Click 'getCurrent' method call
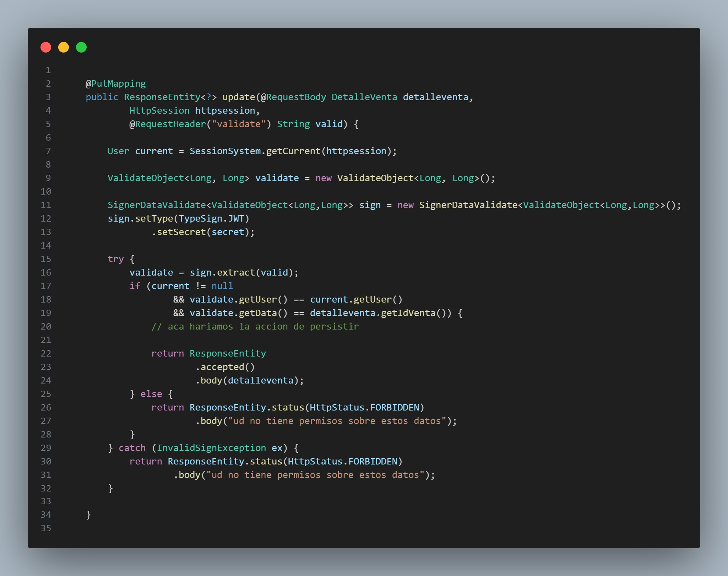728x576 pixels. pos(293,151)
